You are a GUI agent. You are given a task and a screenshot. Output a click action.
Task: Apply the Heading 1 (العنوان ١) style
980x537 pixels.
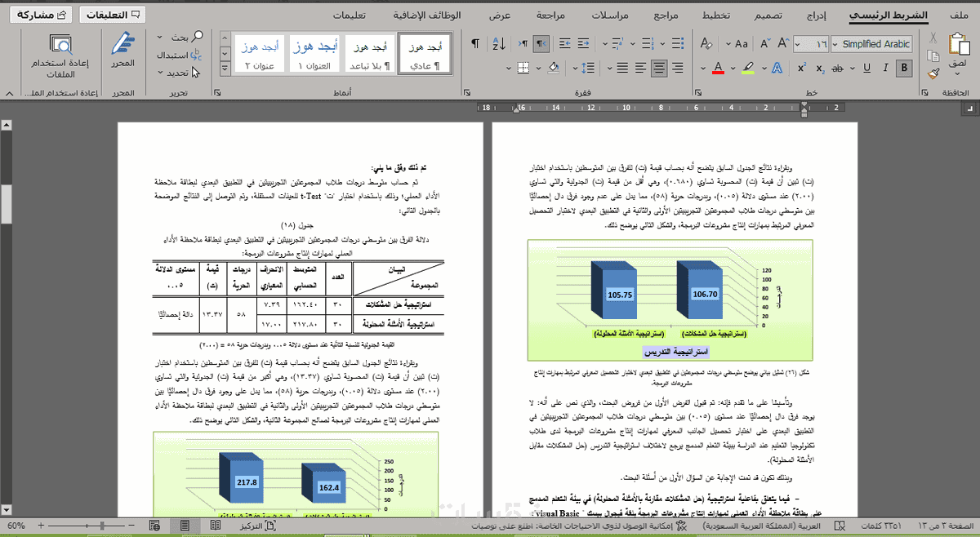[315, 55]
